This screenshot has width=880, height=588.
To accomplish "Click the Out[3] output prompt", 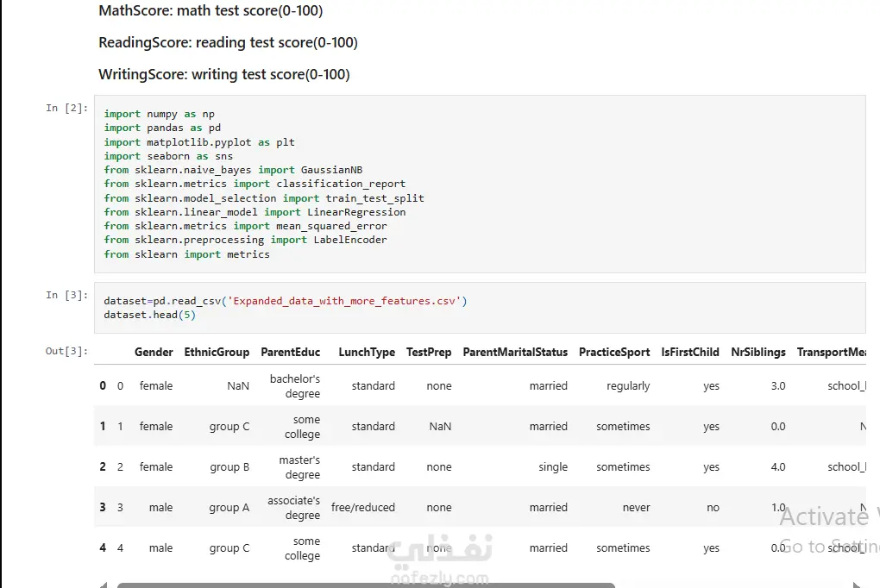I will coord(66,351).
